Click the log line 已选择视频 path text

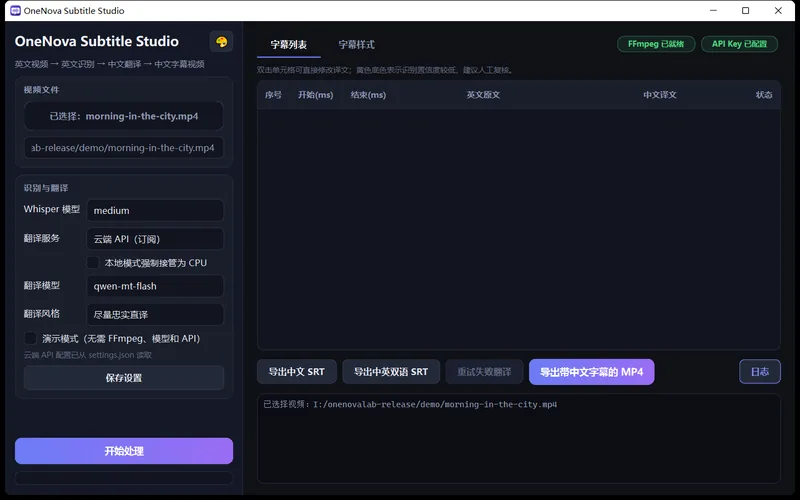[x=410, y=405]
